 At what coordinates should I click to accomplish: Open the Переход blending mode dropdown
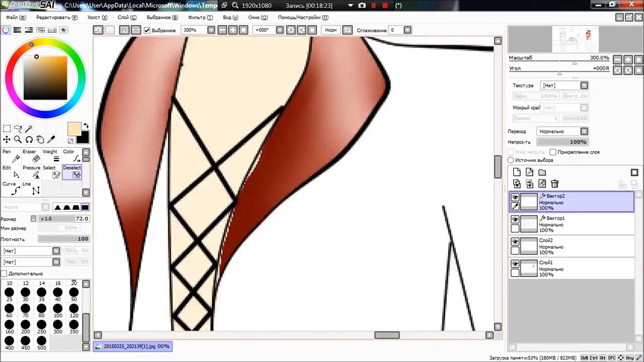(x=584, y=131)
